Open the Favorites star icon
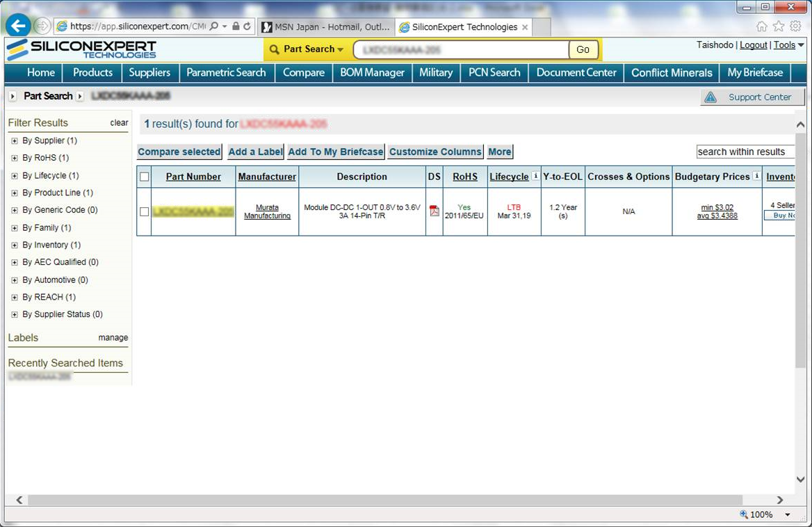The height and width of the screenshot is (527, 812). click(779, 26)
